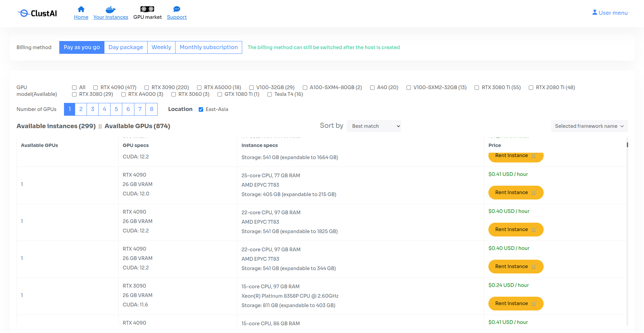Open the User menu with the person icon
644x333 pixels.
pos(594,12)
